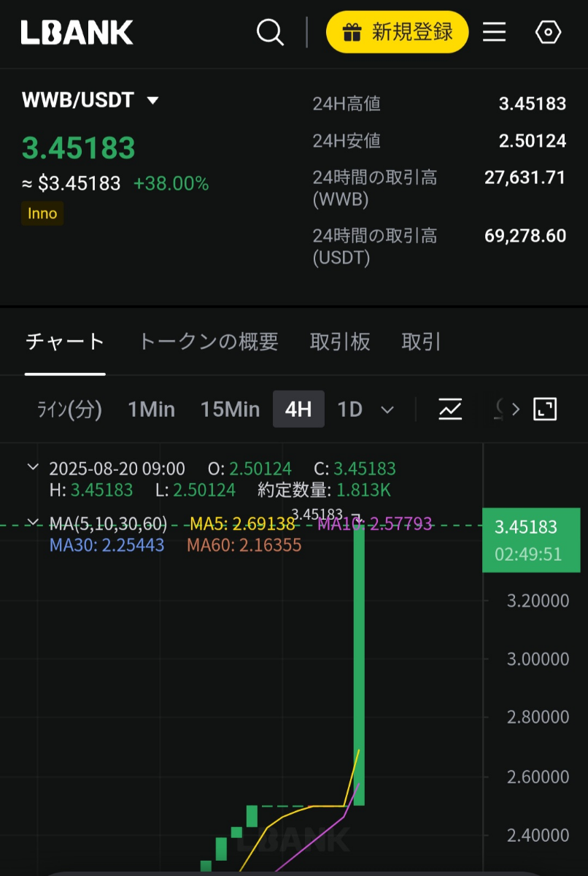Click the tall green candlestick
The width and height of the screenshot is (588, 876).
359,665
